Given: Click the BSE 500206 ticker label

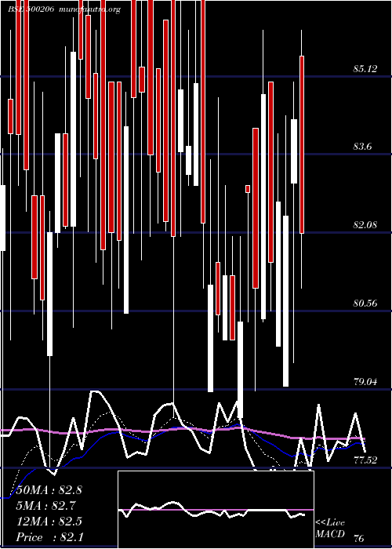Looking at the screenshot, I should click(x=31, y=9).
